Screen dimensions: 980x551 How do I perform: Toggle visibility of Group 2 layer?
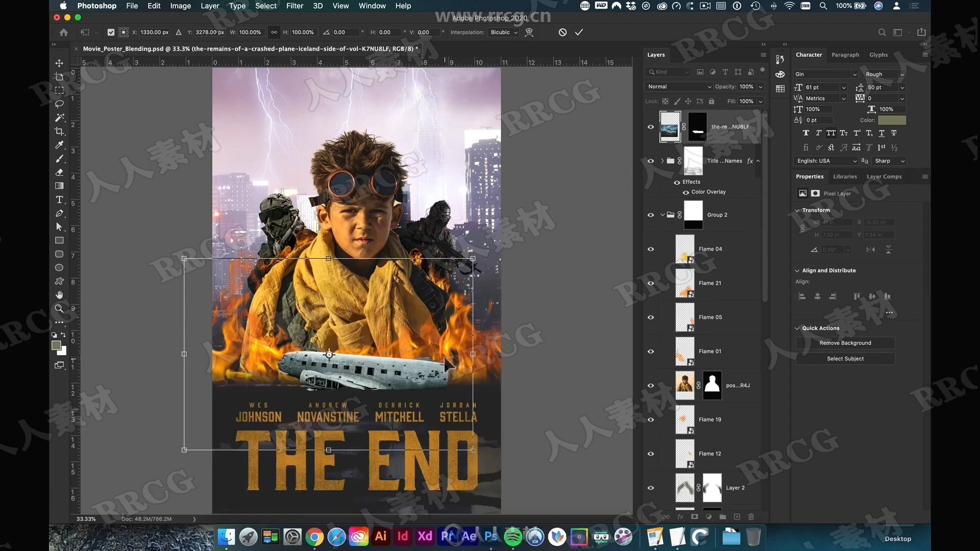coord(651,214)
